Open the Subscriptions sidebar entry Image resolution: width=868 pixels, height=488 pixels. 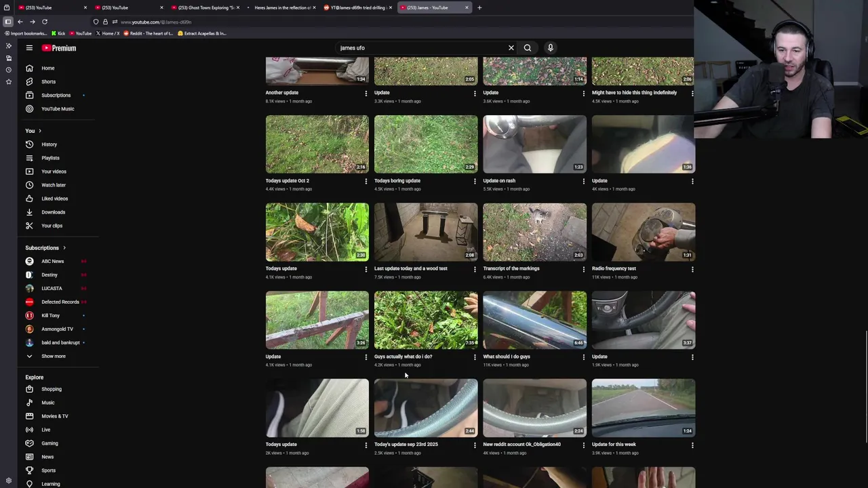58,96
